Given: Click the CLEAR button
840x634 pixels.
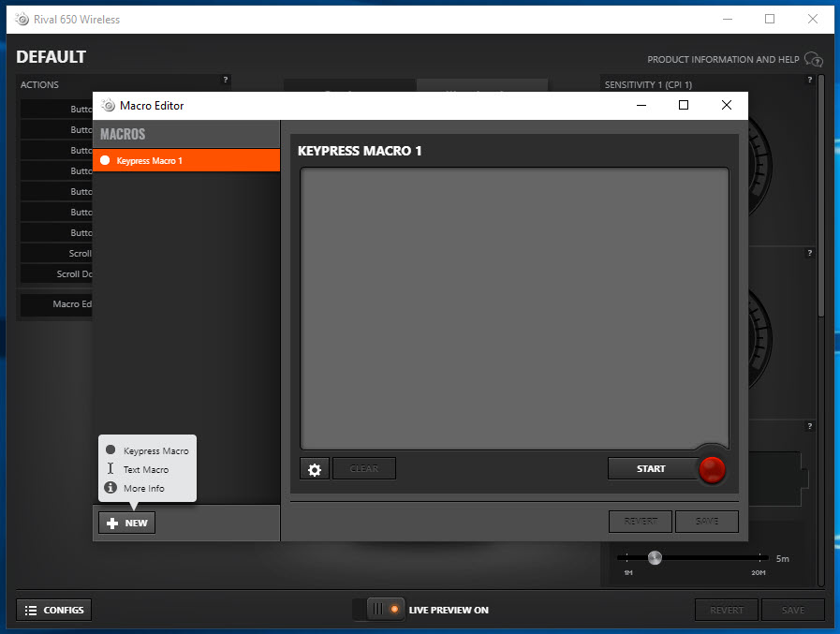Looking at the screenshot, I should tap(364, 469).
